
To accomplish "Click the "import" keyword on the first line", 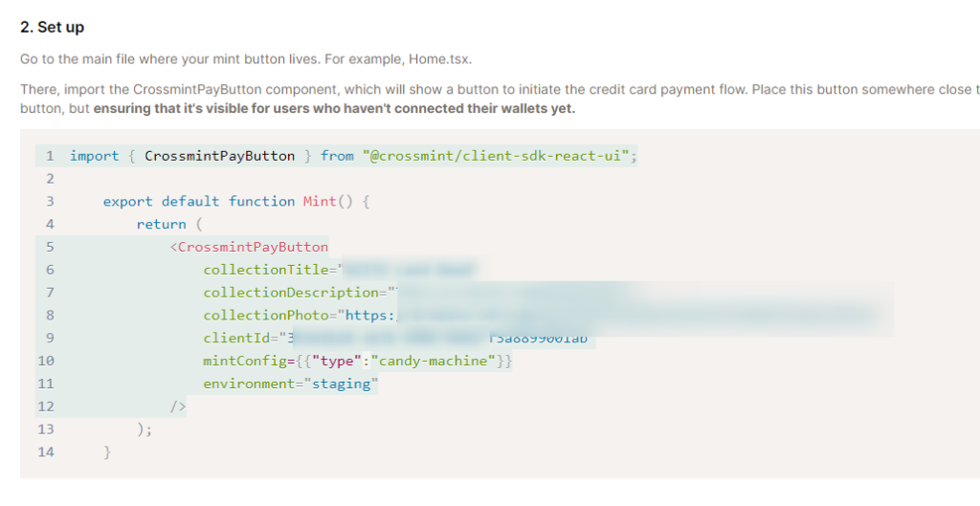I will click(x=94, y=156).
